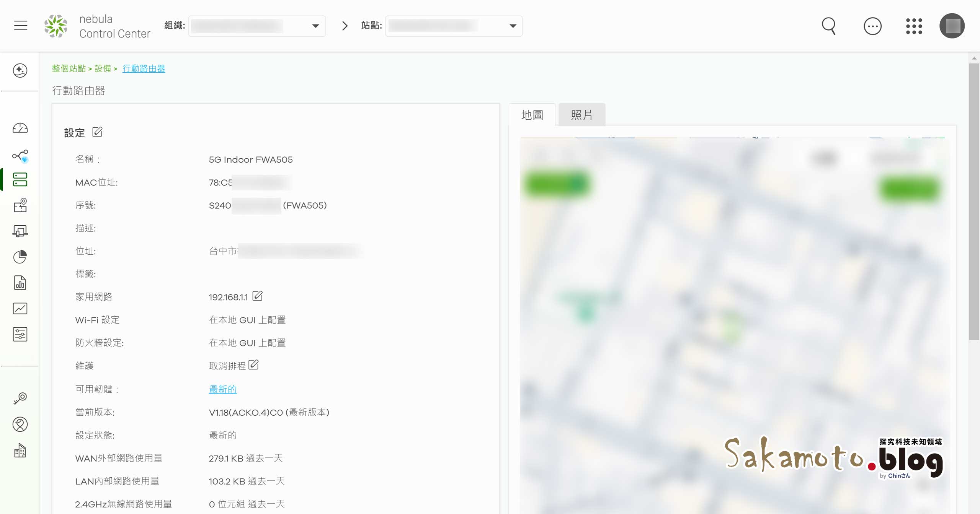This screenshot has height=514, width=980.
Task: Select the Wi-Fi 設定 value 在本地 GUI 上配置
Action: pyautogui.click(x=247, y=320)
